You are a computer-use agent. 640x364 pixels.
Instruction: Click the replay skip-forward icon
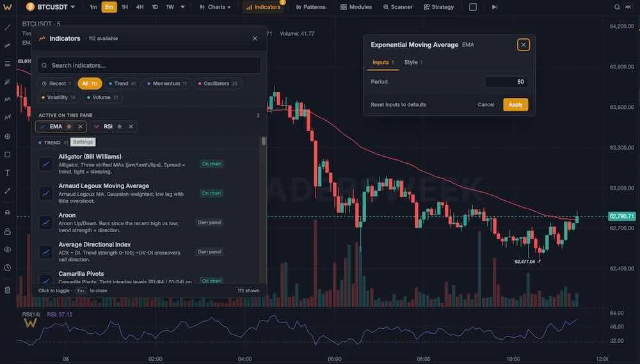click(x=495, y=7)
